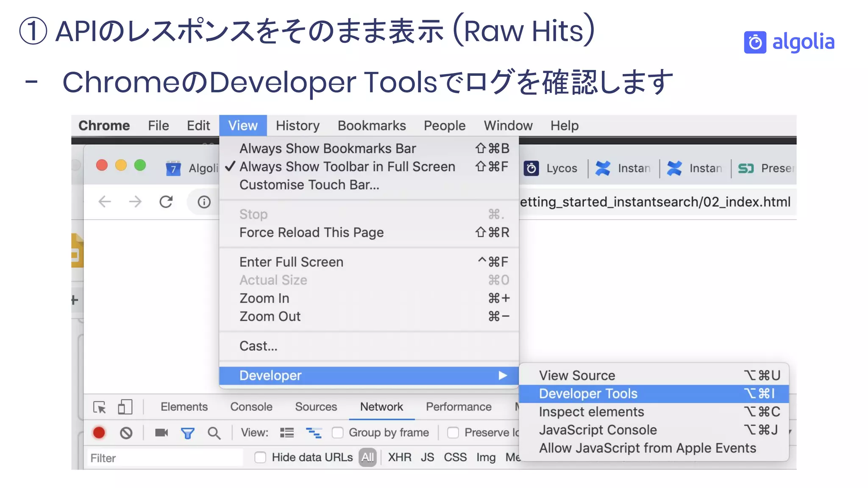The image size is (868, 488).
Task: Reload the page with refresh icon
Action: [166, 202]
